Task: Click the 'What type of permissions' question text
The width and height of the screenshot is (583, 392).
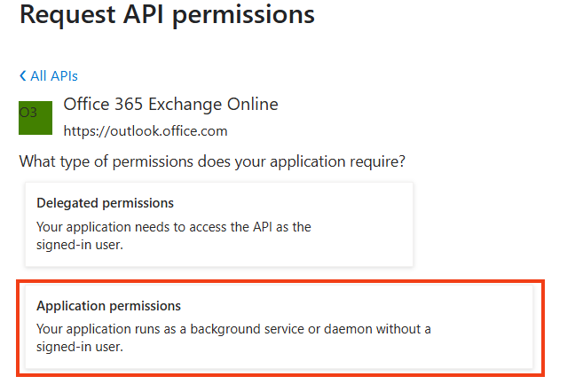Action: coord(212,161)
